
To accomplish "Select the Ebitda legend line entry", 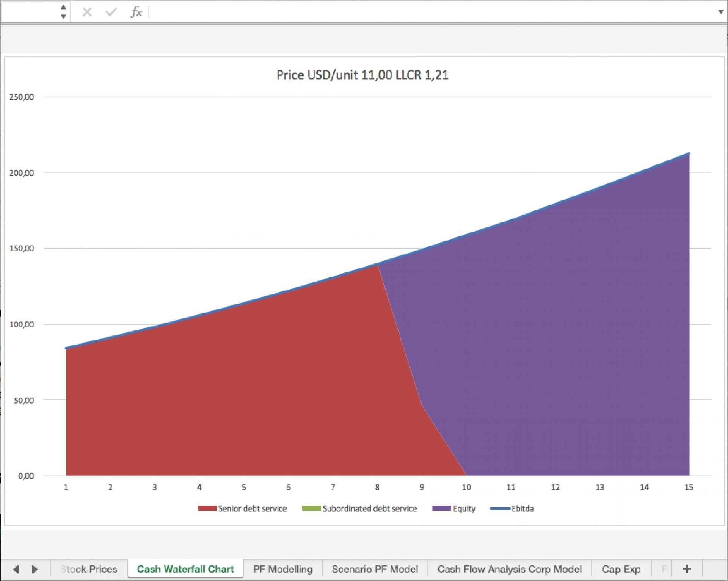I will point(512,508).
